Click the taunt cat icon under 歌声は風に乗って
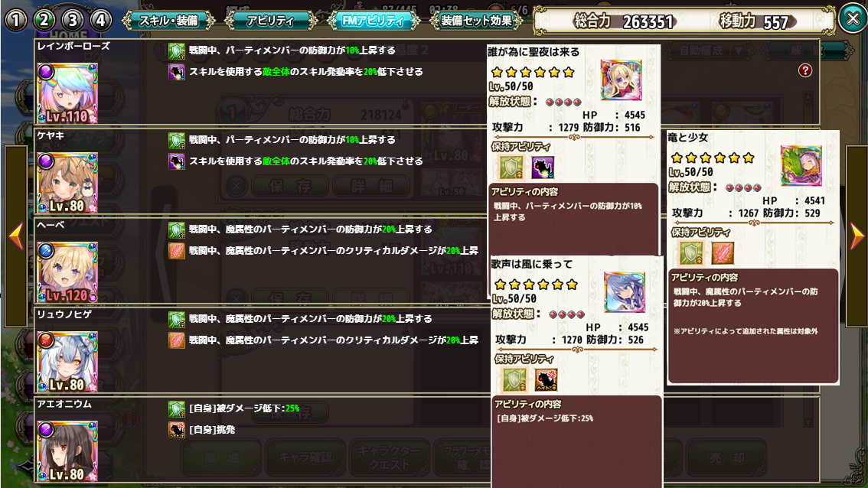868x488 pixels. pyautogui.click(x=546, y=380)
